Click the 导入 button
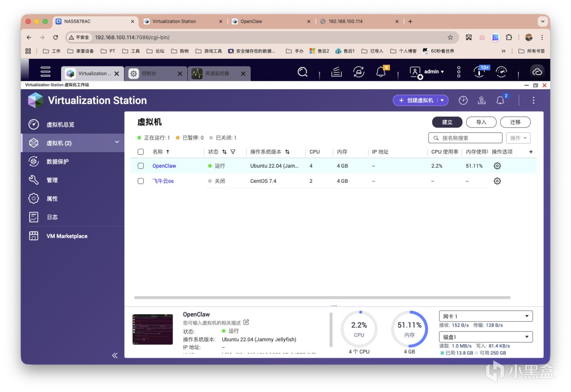 pos(481,122)
